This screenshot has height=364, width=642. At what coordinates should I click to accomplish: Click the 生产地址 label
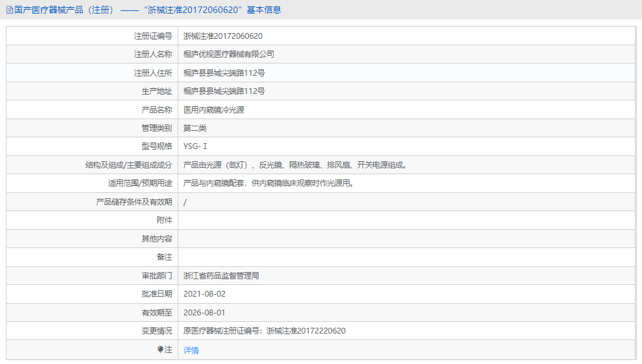point(157,91)
